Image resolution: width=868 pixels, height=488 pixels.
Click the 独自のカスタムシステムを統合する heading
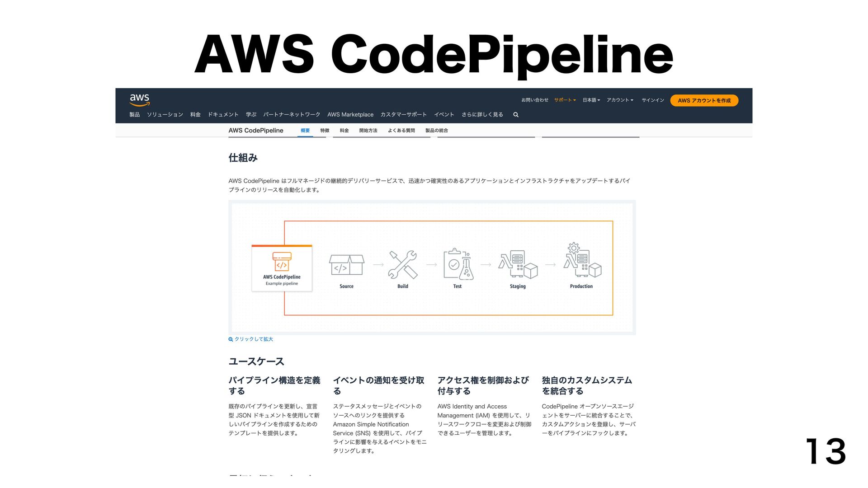click(x=587, y=386)
